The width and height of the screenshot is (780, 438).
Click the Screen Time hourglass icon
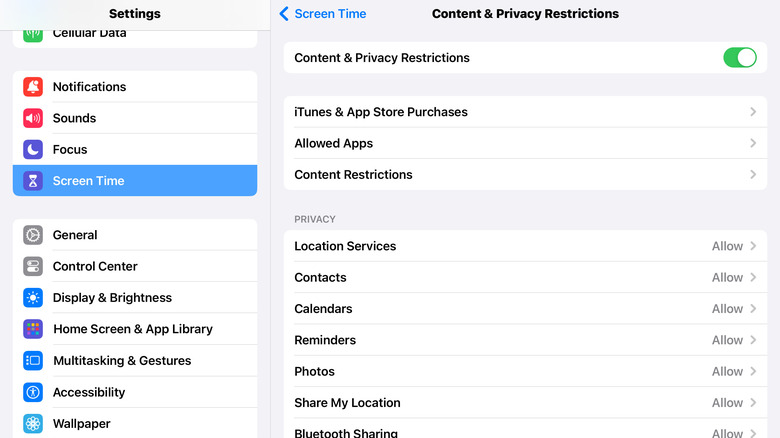[x=33, y=181]
